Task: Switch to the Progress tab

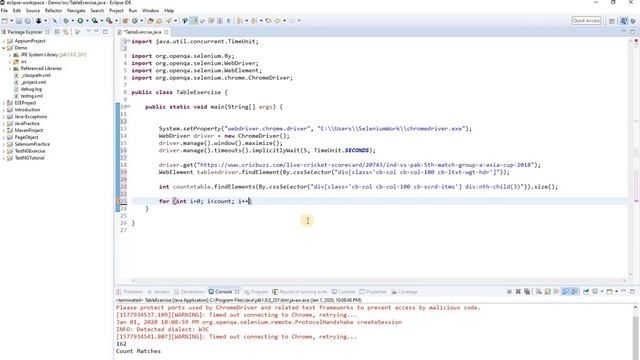Action: pyautogui.click(x=256, y=292)
